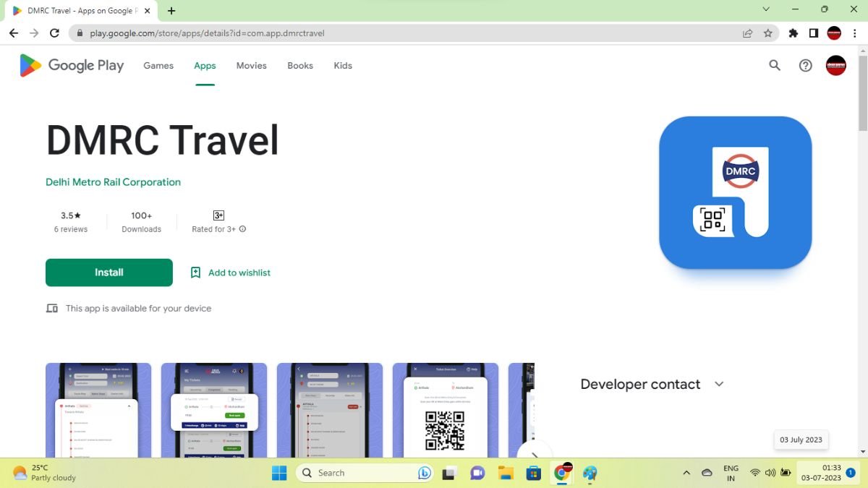Show hidden system tray icons

pos(686,473)
